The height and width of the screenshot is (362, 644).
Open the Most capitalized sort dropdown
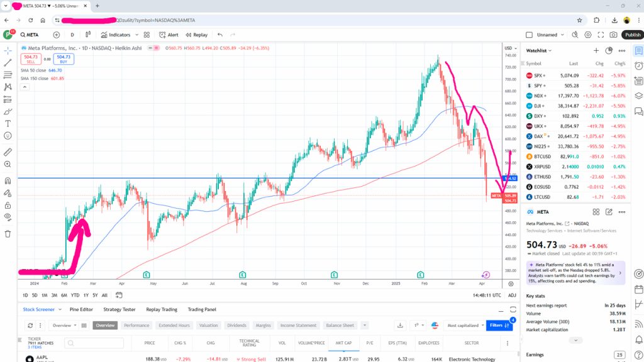pyautogui.click(x=465, y=326)
